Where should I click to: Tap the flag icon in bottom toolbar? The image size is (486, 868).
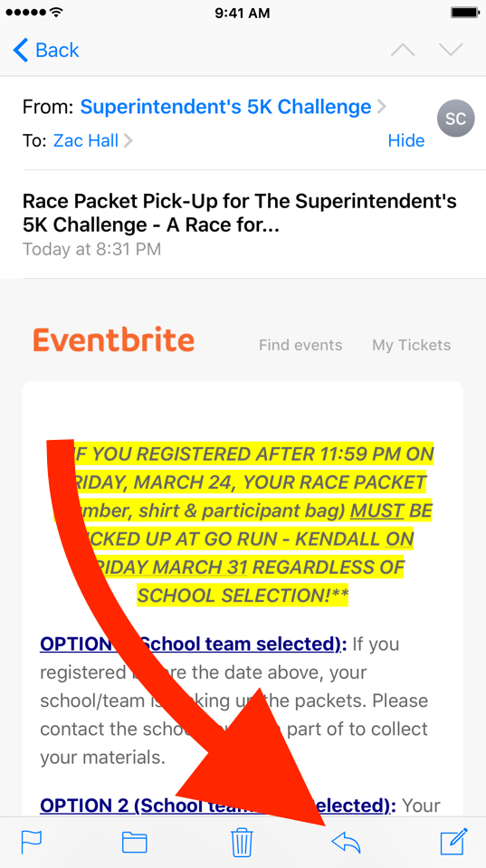(31, 842)
